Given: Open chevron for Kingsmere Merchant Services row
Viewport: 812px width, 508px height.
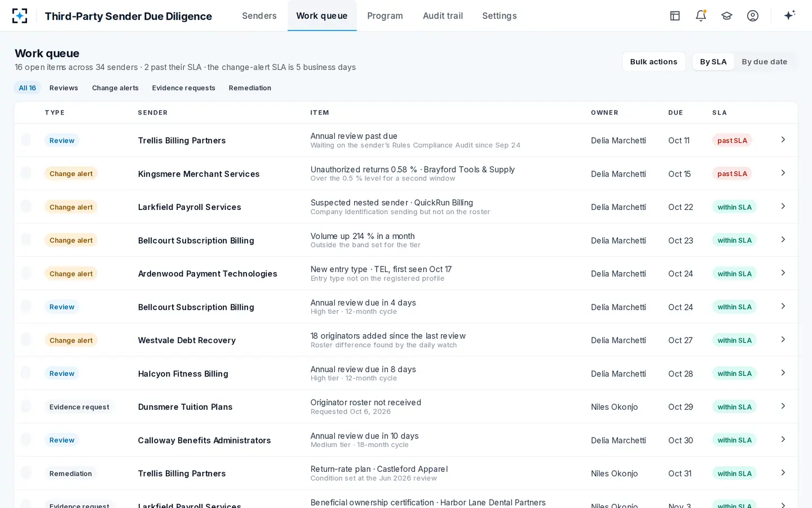Looking at the screenshot, I should coord(783,173).
